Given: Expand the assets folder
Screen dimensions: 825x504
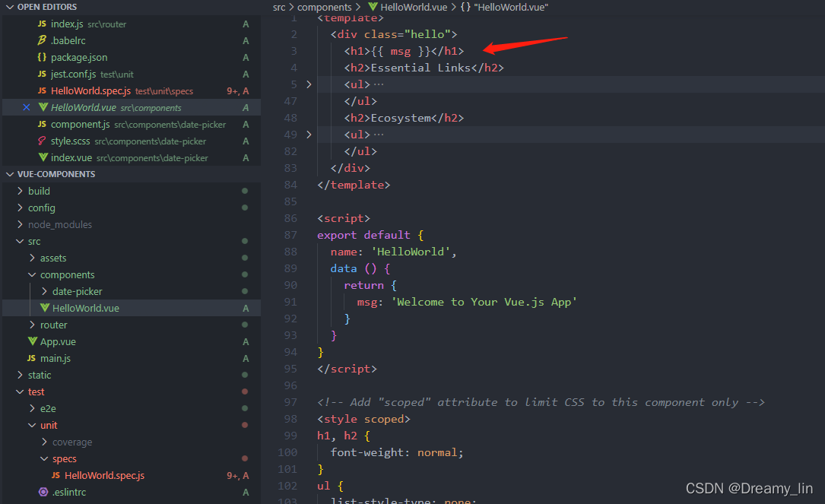Looking at the screenshot, I should click(x=32, y=258).
